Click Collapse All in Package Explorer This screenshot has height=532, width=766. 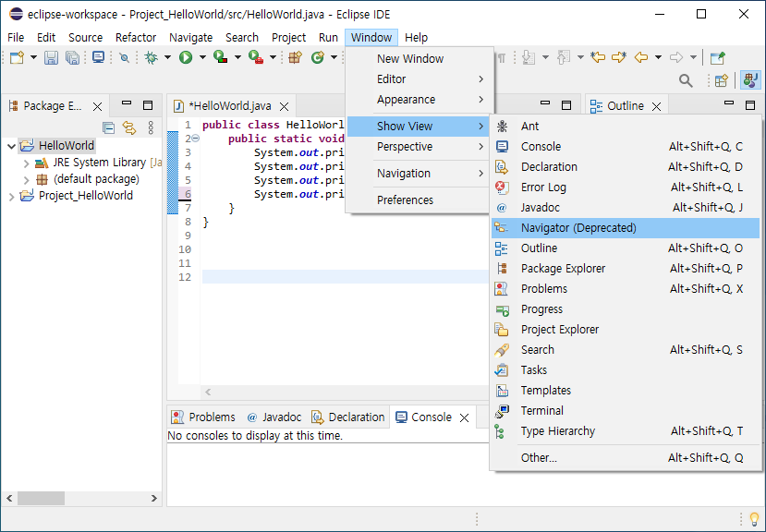[x=108, y=128]
